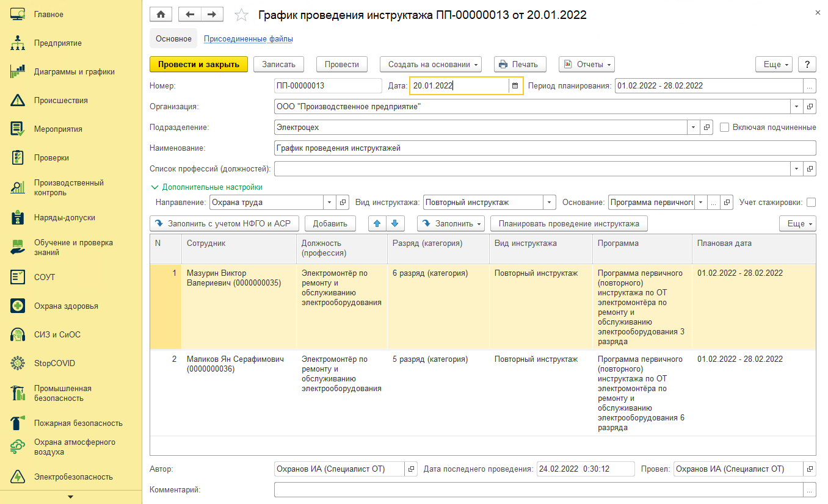
Task: Go to the home page icon
Action: pyautogui.click(x=161, y=14)
